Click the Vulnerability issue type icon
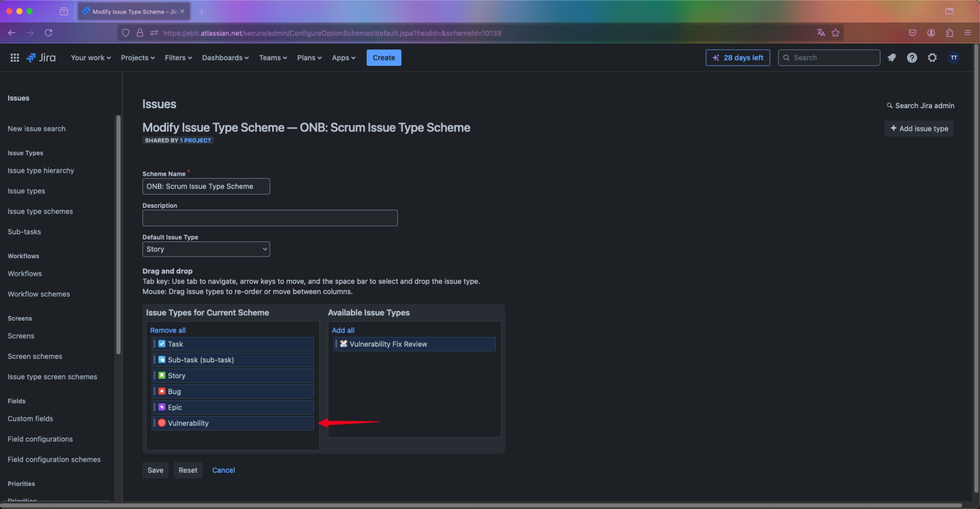The image size is (980, 509). click(x=162, y=423)
